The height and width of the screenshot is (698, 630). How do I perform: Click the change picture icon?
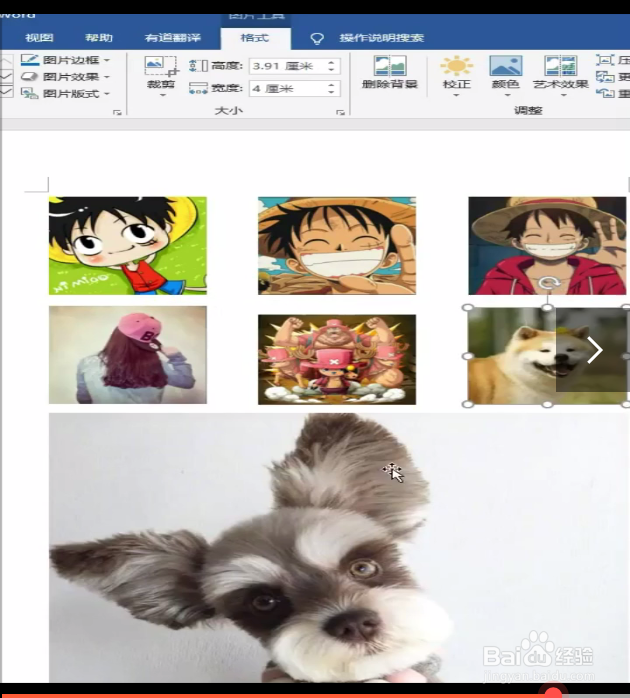coord(605,77)
